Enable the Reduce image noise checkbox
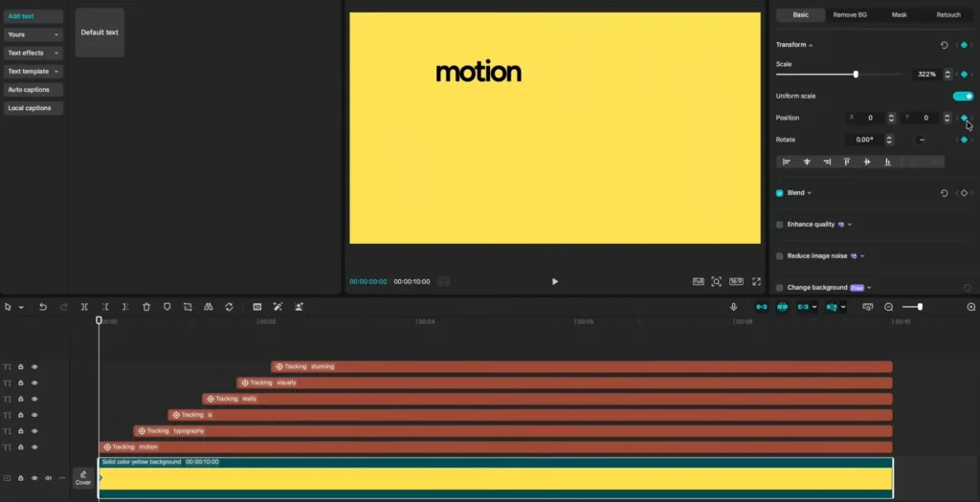Screen dimensions: 980x502 [779, 256]
